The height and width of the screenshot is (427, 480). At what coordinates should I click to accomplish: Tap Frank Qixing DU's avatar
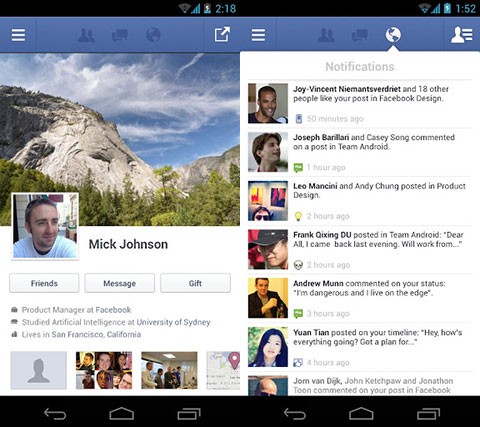[268, 249]
